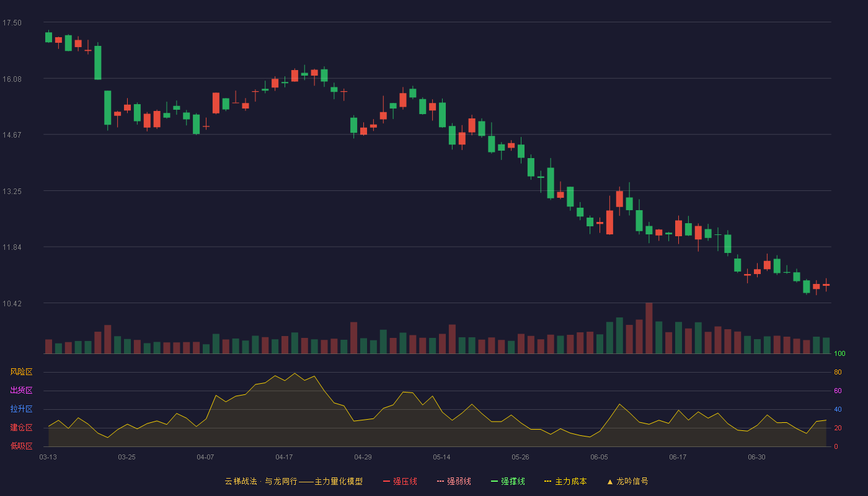Toggle the 强弱线 legend item
Viewport: 868px width, 496px height.
pyautogui.click(x=454, y=481)
